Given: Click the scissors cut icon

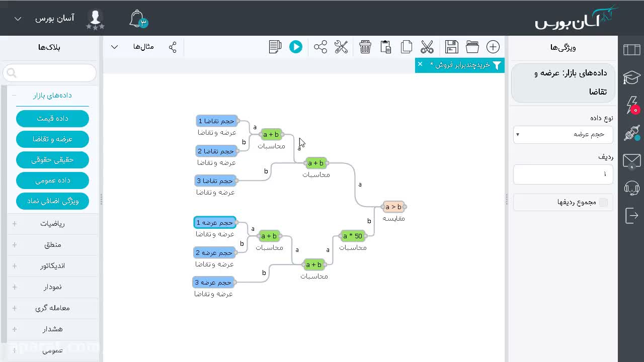Looking at the screenshot, I should (427, 47).
